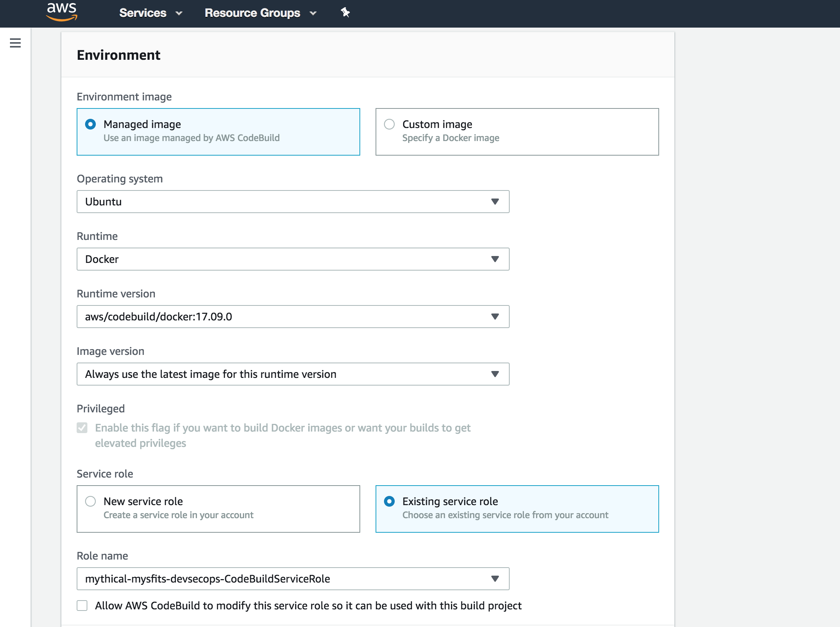This screenshot has width=840, height=627.
Task: Check Allow AWS CodeBuild to modify service role
Action: [x=82, y=606]
